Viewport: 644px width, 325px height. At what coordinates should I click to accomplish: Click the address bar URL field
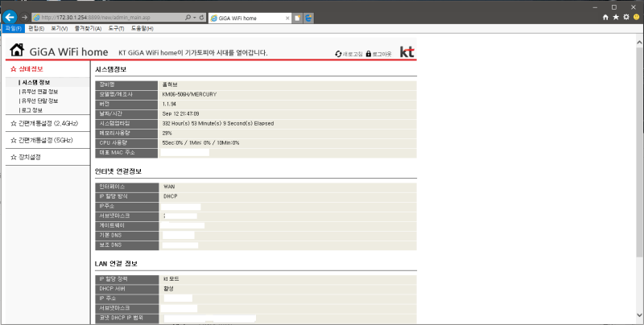108,18
